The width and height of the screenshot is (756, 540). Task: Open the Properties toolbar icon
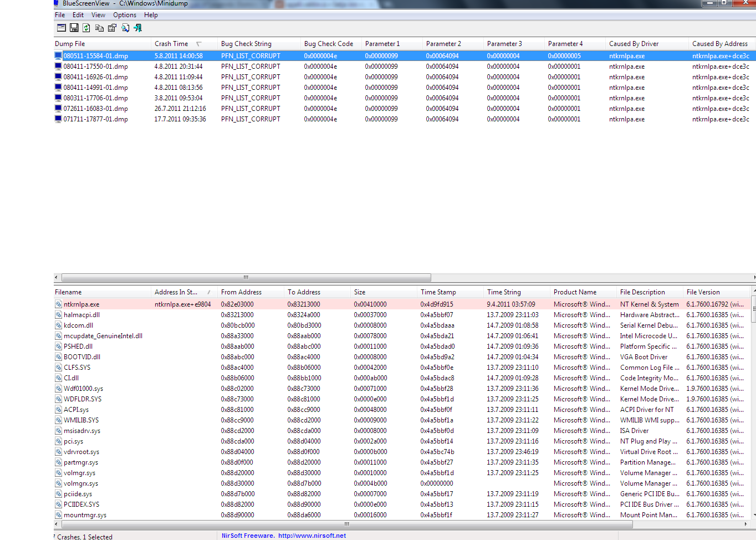(x=112, y=28)
